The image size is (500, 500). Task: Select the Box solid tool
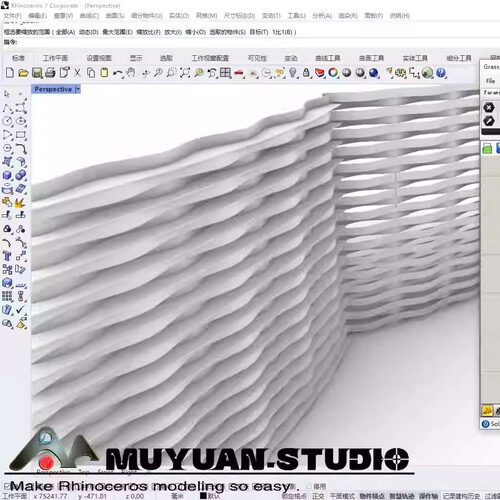7,175
